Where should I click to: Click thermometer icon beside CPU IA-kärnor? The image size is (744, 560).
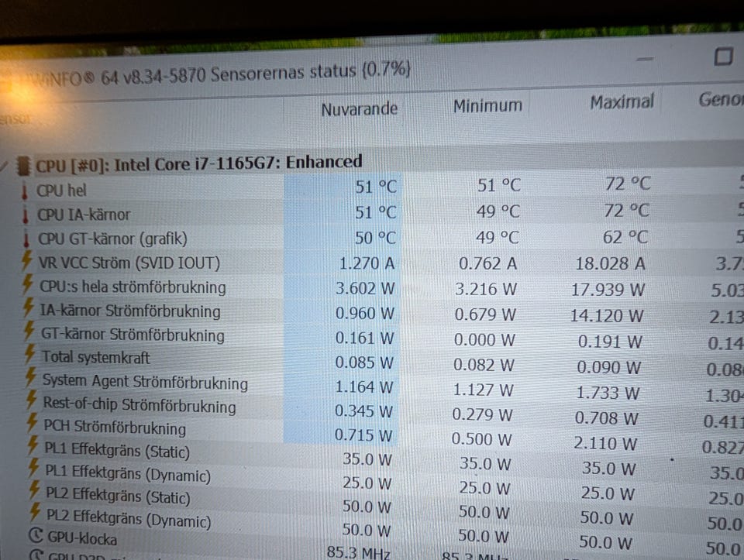pos(25,215)
